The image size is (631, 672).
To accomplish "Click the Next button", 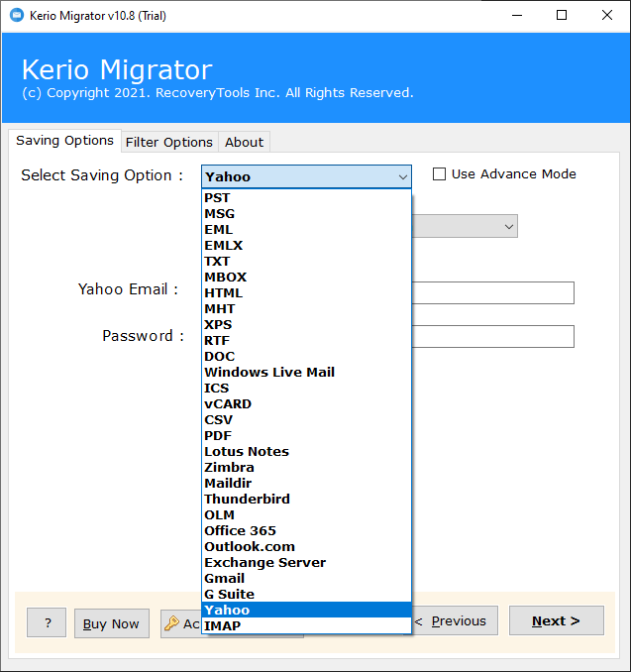I will (x=557, y=620).
